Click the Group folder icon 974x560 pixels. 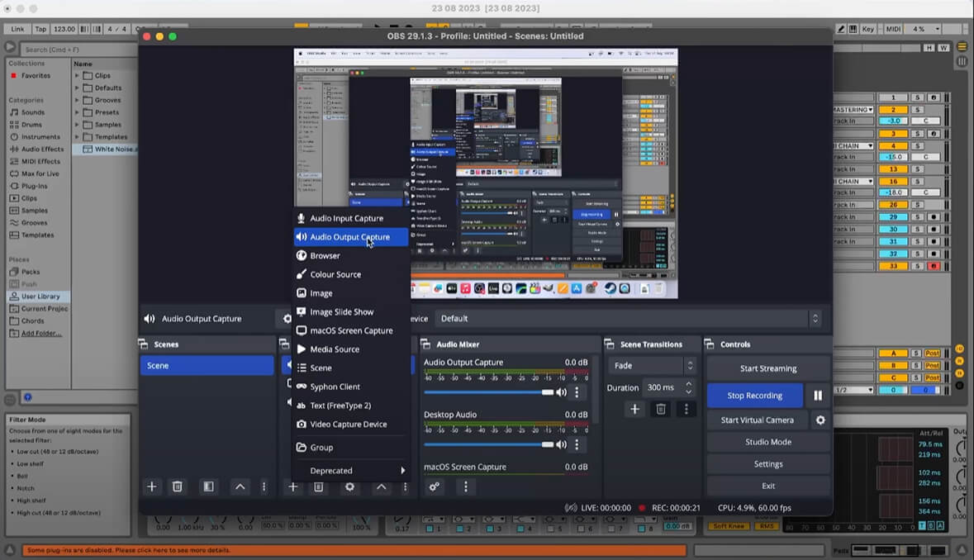302,447
